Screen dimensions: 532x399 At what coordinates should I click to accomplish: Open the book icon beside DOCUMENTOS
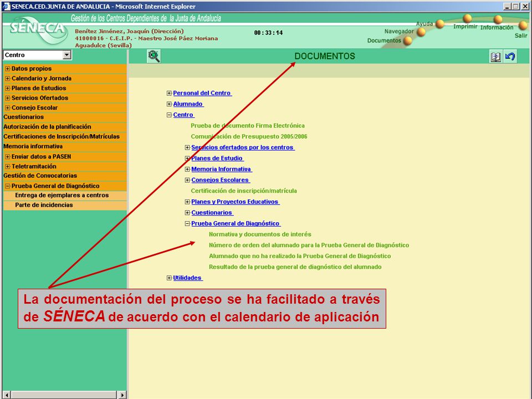click(x=495, y=57)
